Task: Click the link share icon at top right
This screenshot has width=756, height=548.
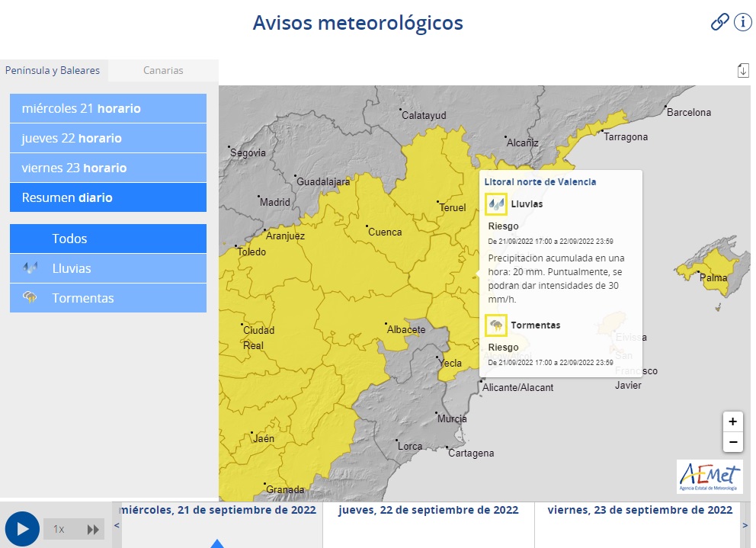Action: 719,22
